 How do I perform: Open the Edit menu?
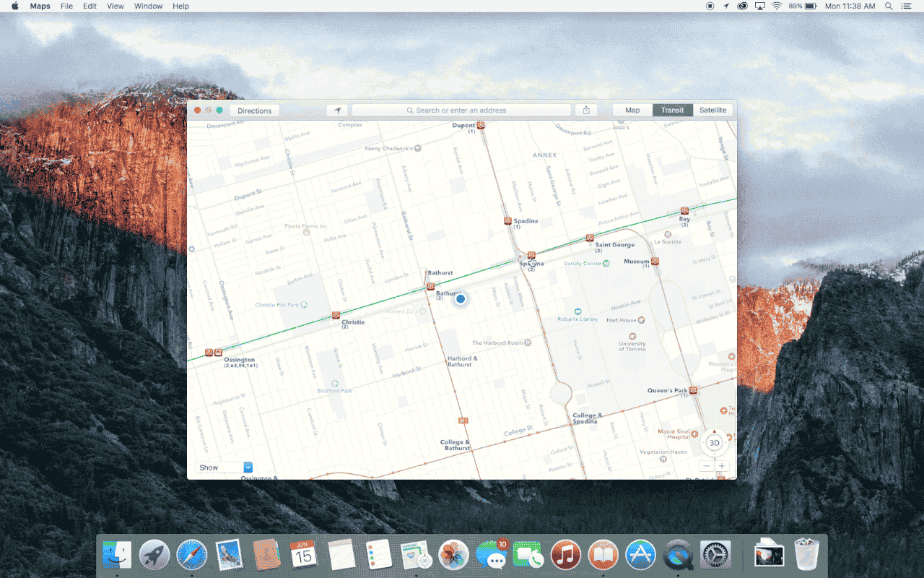point(90,6)
